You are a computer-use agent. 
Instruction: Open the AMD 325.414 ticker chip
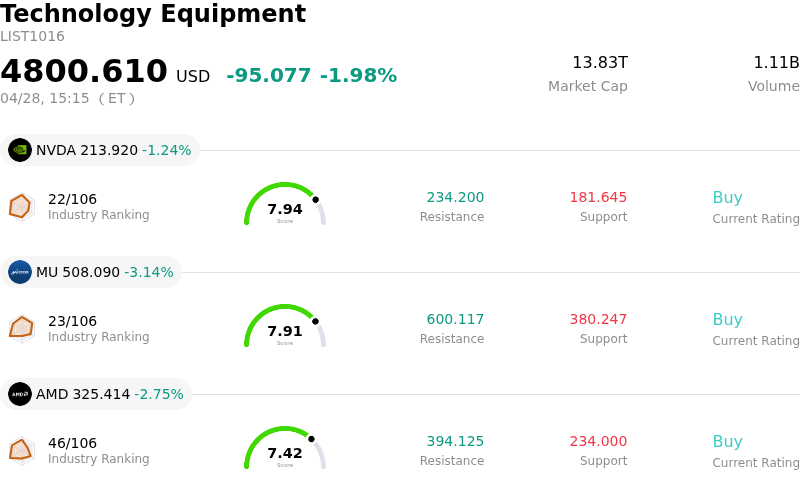(x=96, y=394)
